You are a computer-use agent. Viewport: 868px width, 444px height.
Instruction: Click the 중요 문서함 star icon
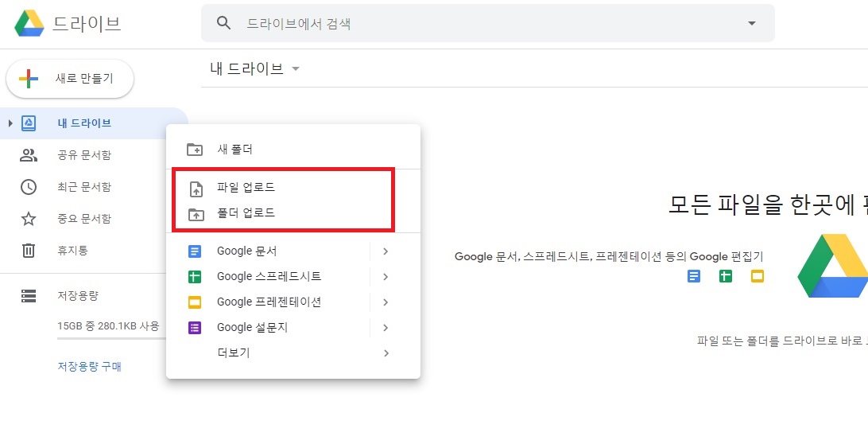tap(29, 218)
